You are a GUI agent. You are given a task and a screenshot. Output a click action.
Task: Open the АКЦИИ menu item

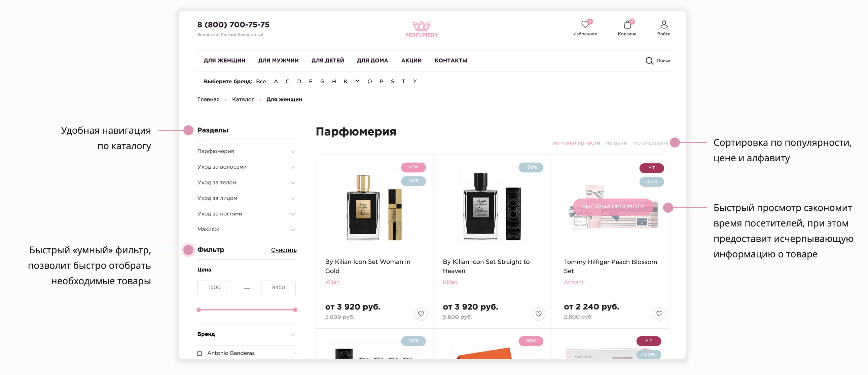coord(411,60)
